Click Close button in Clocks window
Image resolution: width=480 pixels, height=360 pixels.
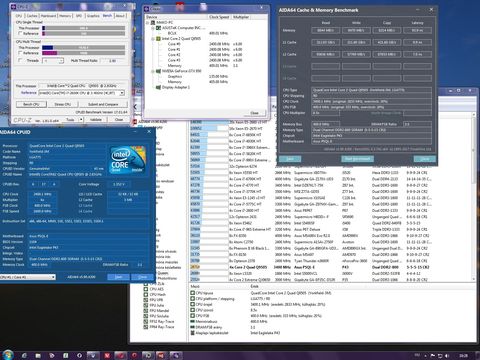[254, 113]
